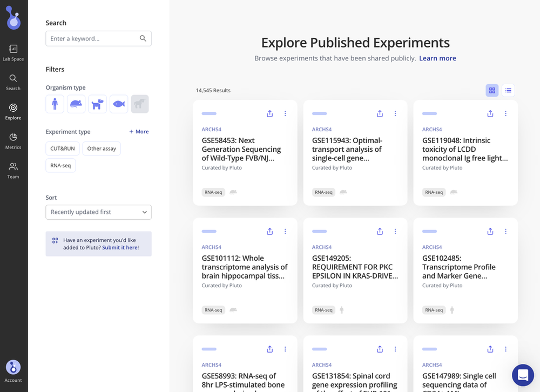Click the 'Submit it here!' link
The height and width of the screenshot is (392, 540).
(120, 247)
